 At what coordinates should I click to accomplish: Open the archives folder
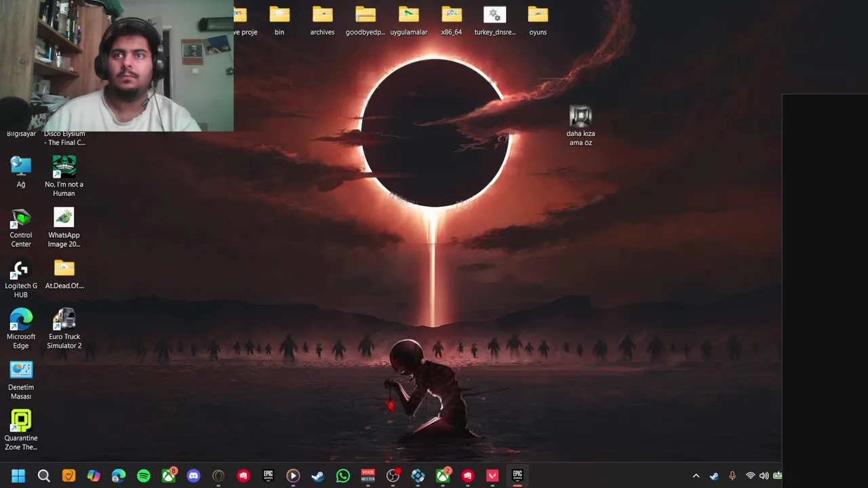click(x=322, y=20)
